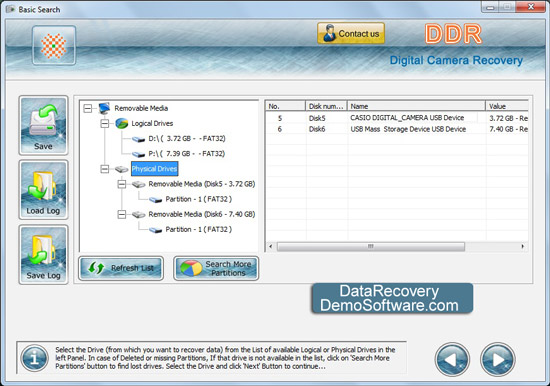550x386 pixels.
Task: Collapse Removable Media Disk6 node
Action: [x=122, y=214]
